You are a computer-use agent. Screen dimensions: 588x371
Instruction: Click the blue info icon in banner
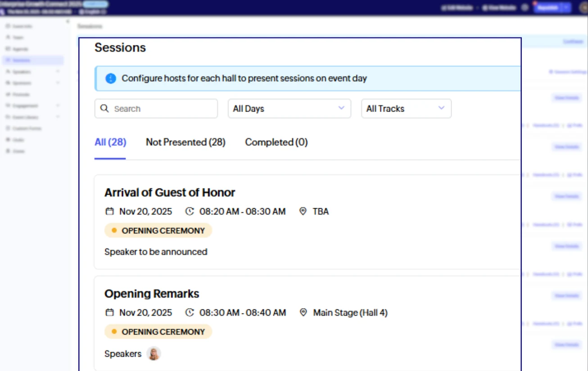tap(111, 78)
